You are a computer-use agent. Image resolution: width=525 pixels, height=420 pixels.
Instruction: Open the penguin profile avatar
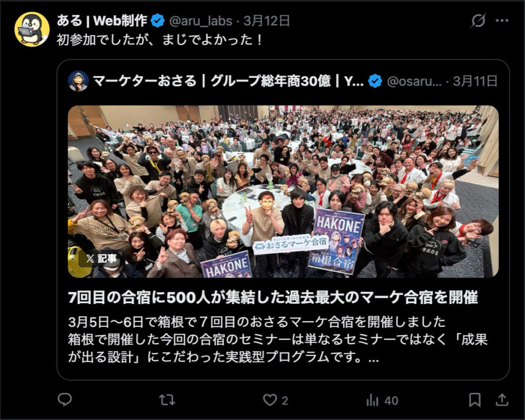click(x=32, y=29)
